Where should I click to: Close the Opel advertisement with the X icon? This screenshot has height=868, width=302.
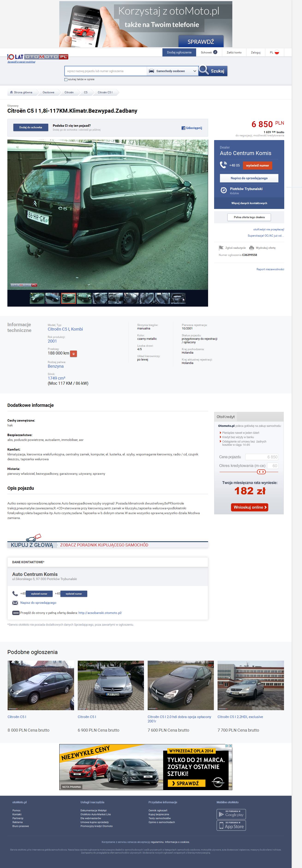click(230, 746)
